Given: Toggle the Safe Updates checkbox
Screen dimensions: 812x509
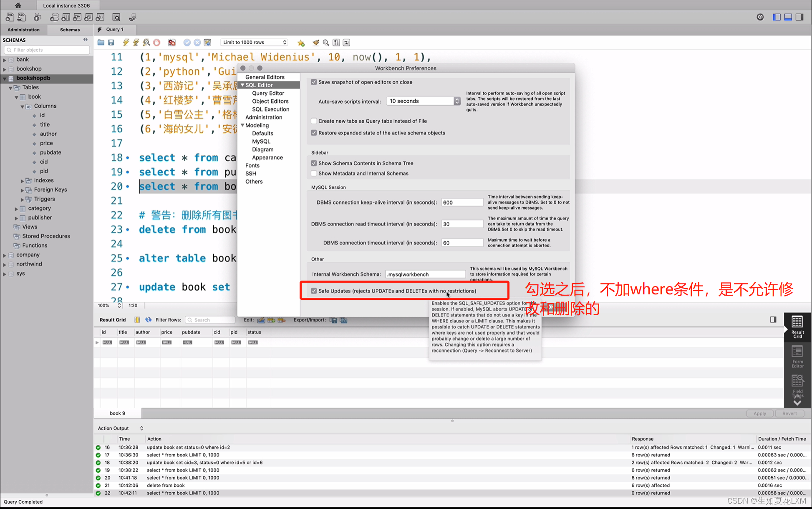Looking at the screenshot, I should pos(314,291).
